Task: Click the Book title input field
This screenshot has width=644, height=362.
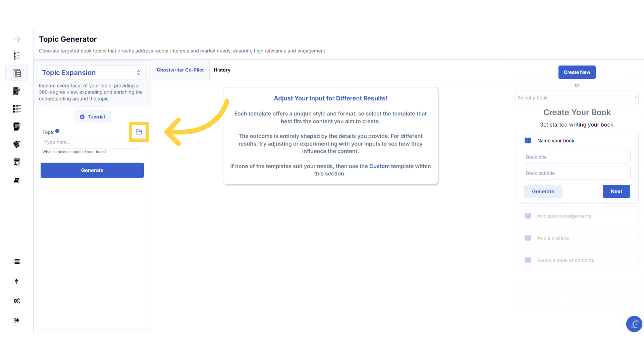Action: coord(577,157)
